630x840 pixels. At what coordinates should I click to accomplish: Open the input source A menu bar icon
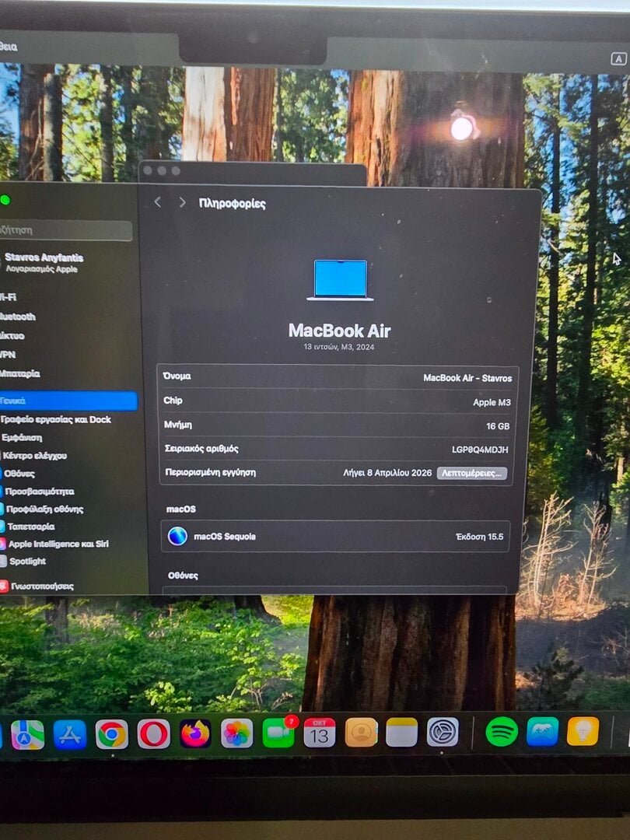pos(619,59)
